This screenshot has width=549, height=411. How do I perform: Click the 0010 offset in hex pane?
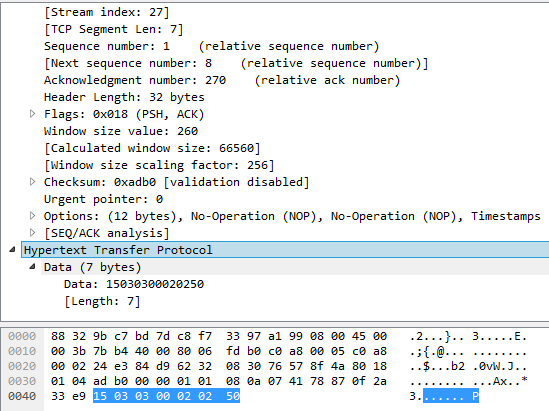click(x=22, y=351)
